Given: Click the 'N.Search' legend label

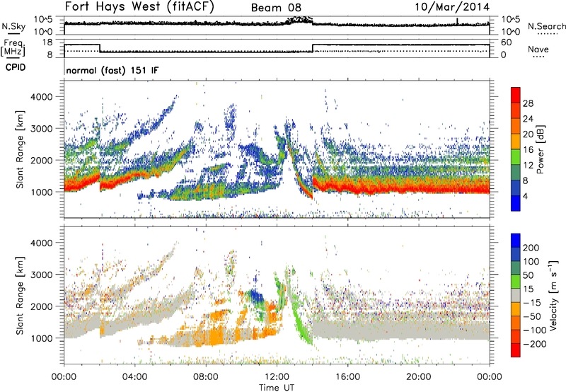Looking at the screenshot, I should pos(547,26).
